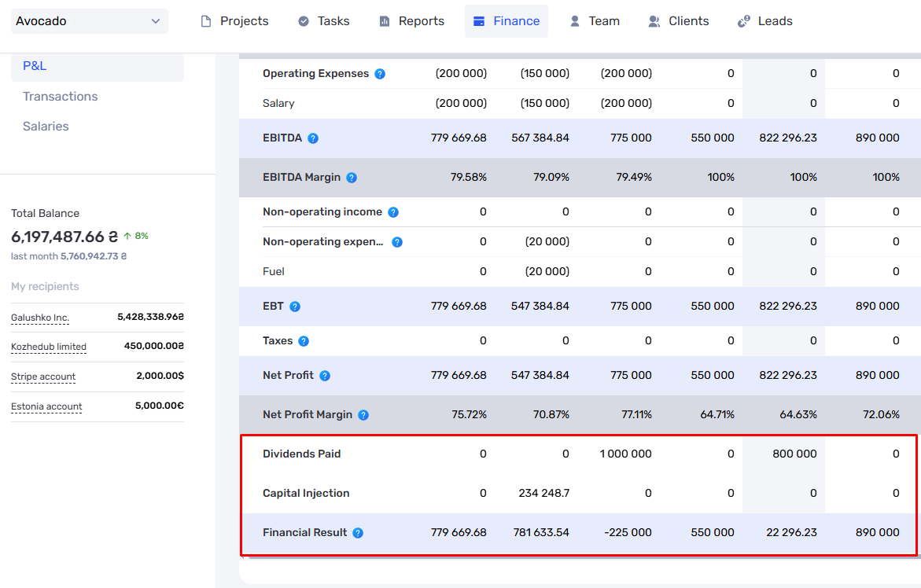Open help tooltip for EBITDA
Screen dimensions: 921x588
pos(313,138)
